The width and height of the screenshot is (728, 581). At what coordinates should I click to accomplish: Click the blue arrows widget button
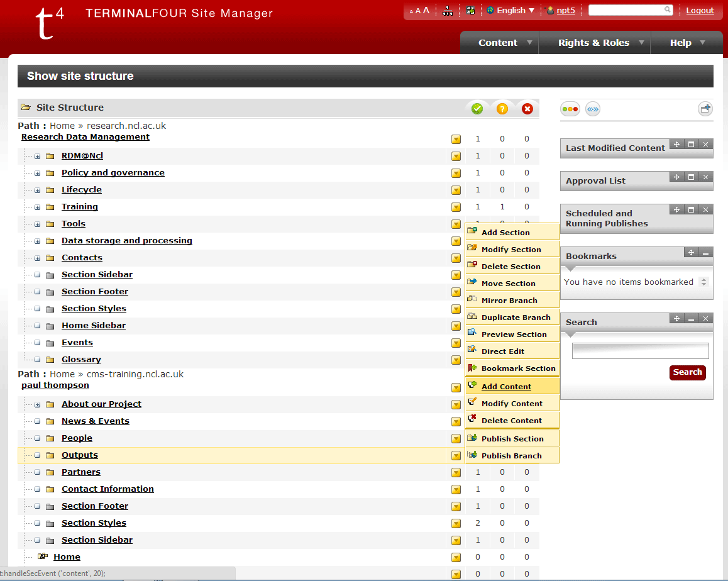593,109
